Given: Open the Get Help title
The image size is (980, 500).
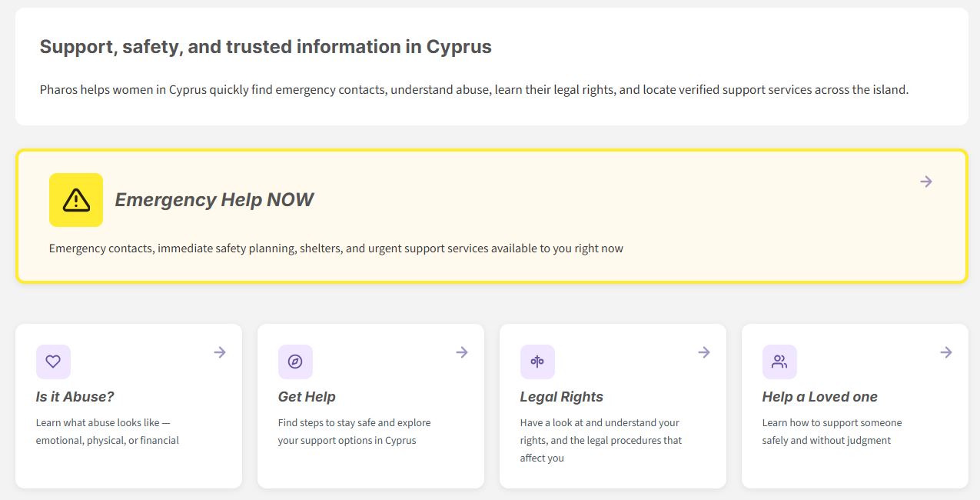Looking at the screenshot, I should click(x=307, y=397).
